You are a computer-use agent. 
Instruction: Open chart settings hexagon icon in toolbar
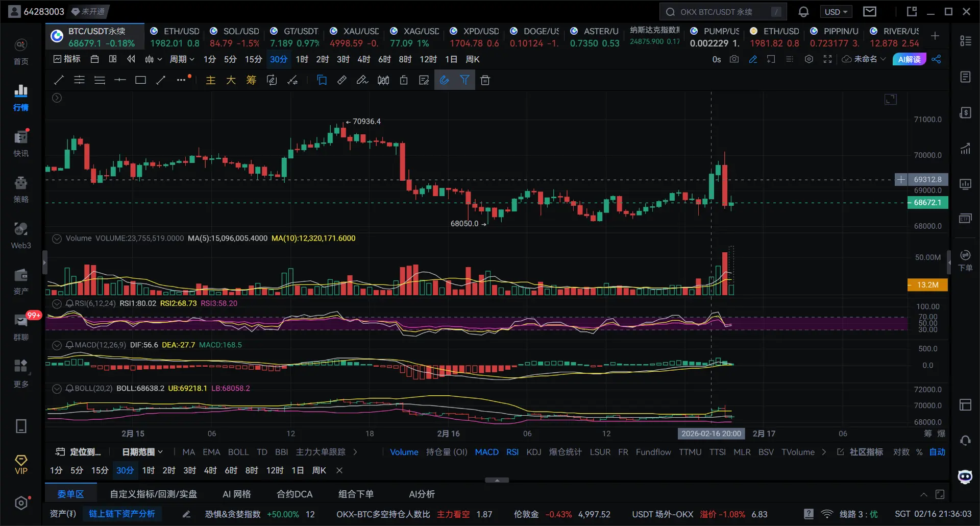coord(808,59)
